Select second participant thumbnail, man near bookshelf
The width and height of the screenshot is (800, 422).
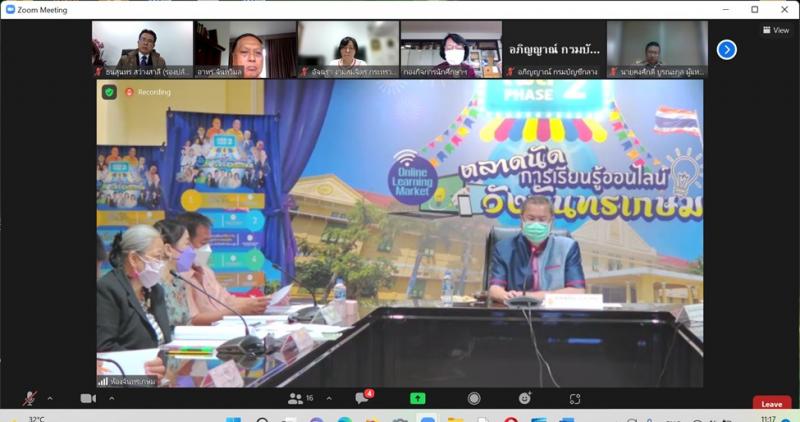coord(245,49)
